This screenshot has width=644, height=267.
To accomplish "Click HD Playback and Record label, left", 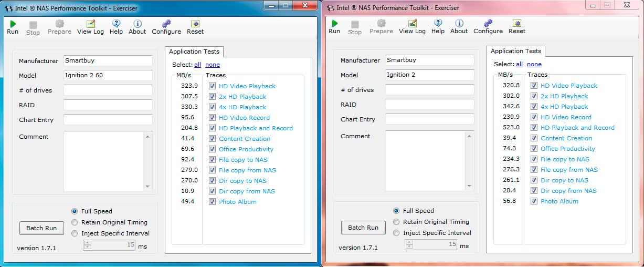I will (x=256, y=128).
